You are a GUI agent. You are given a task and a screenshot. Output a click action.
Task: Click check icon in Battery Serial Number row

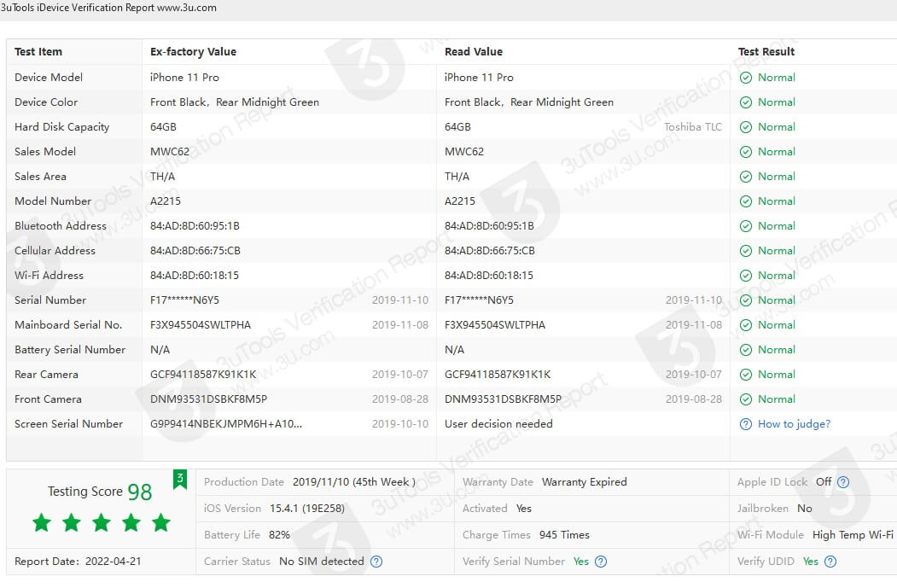point(745,350)
